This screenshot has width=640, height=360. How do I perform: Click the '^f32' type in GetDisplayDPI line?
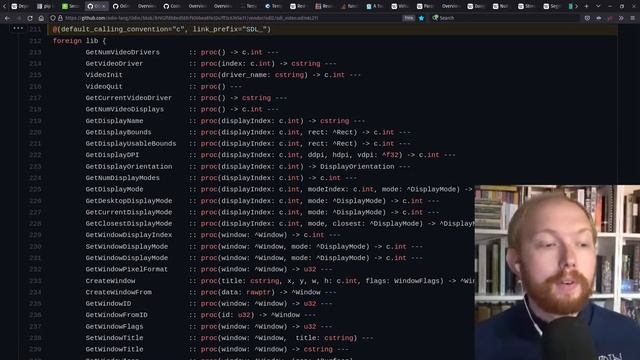[390, 155]
